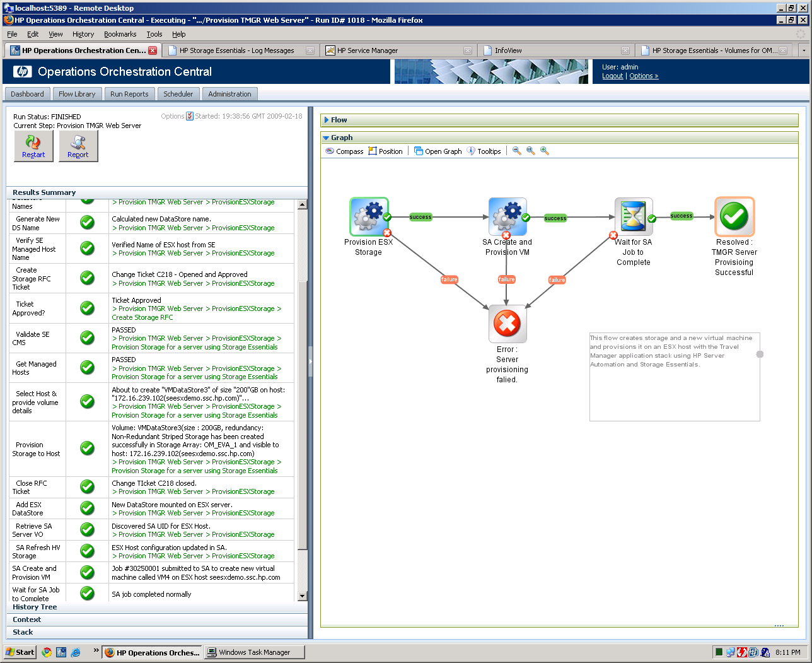Click the zoom out magnifier icon
Viewport: 812px width, 663px height.
pyautogui.click(x=517, y=151)
